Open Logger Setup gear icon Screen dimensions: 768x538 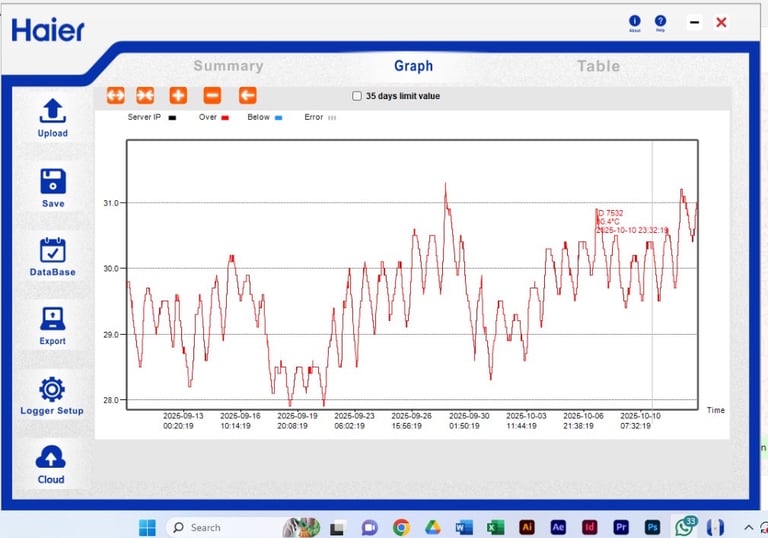[x=52, y=390]
